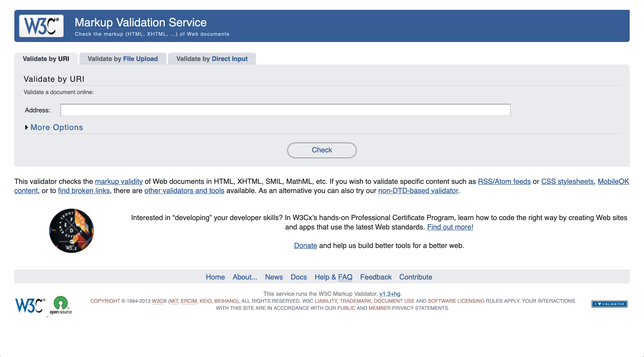Click the Check button submit icon
The width and height of the screenshot is (644, 357).
tap(322, 150)
